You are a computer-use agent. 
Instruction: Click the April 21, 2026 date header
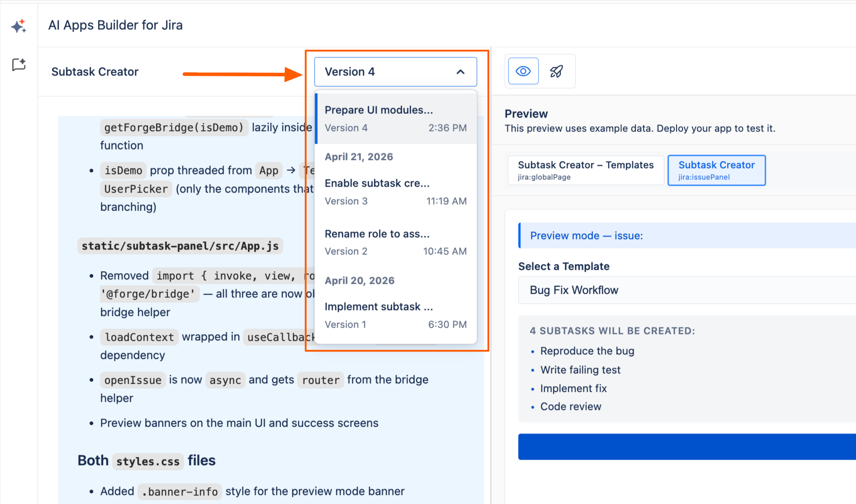point(359,157)
